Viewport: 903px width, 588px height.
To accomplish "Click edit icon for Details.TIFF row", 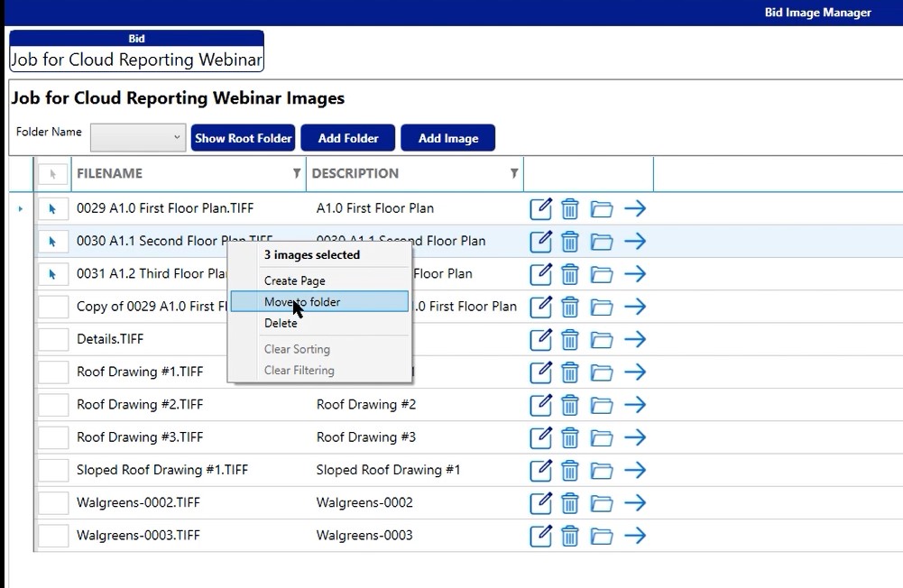I will pos(539,339).
